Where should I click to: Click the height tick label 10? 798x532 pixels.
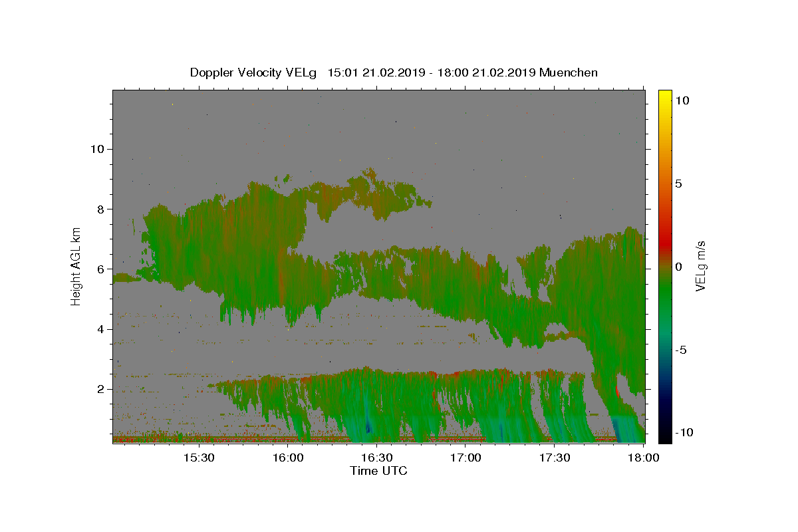coord(97,149)
